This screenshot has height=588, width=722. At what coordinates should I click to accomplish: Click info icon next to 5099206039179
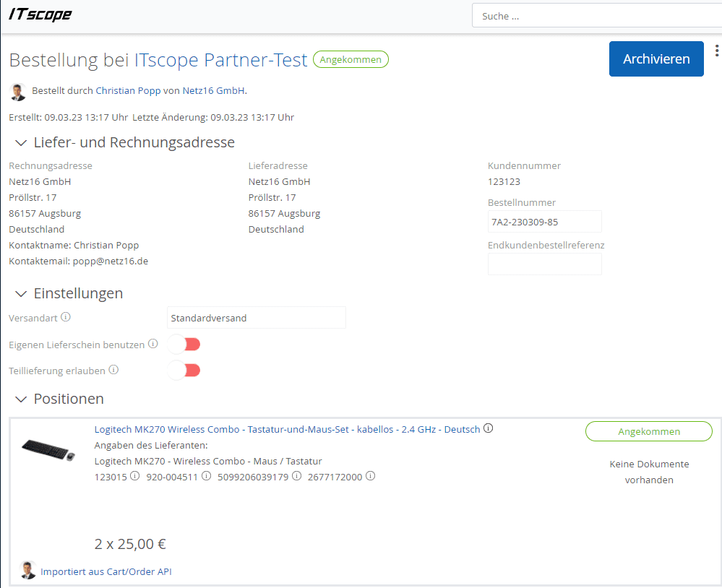[296, 477]
